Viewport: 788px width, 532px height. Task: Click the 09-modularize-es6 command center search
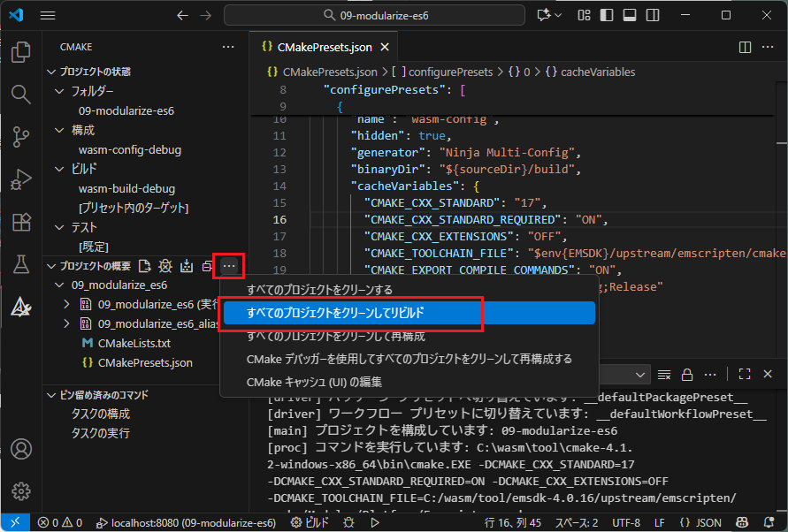(374, 16)
